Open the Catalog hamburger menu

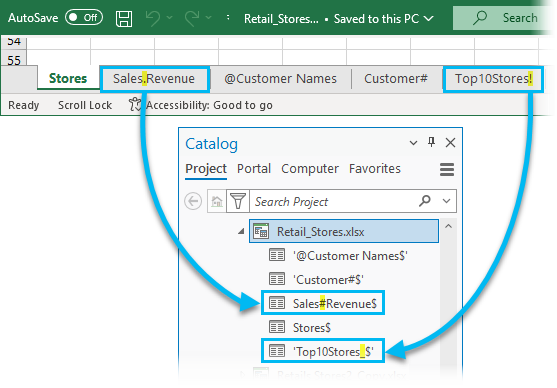tap(447, 169)
